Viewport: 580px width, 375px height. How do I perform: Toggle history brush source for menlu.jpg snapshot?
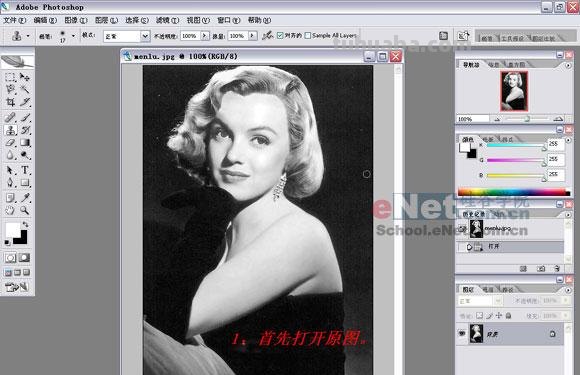462,229
